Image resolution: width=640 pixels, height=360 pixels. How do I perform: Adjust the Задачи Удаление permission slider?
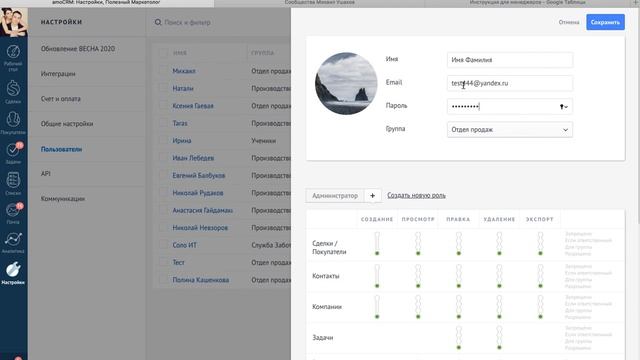click(x=499, y=338)
